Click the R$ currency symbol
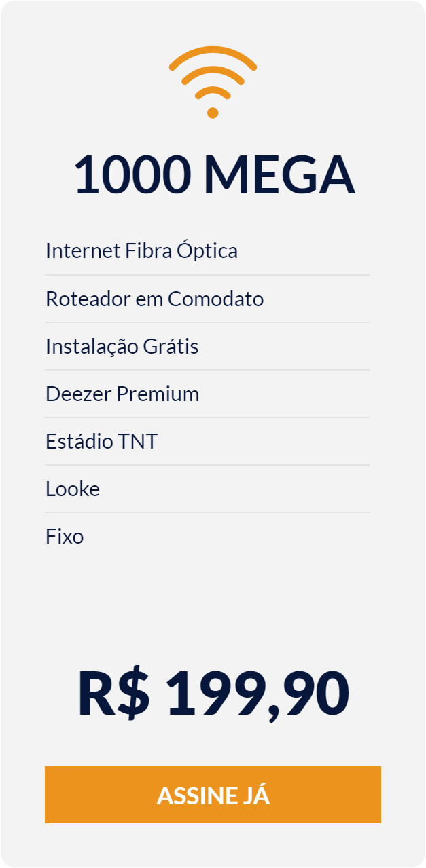 [113, 694]
